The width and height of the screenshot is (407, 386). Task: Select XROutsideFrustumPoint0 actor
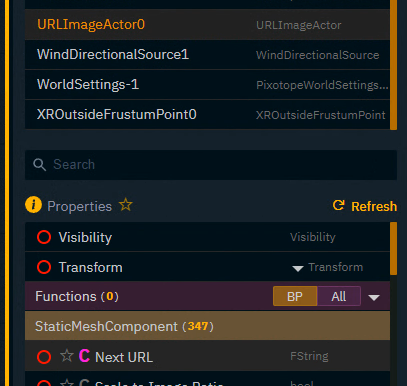click(x=207, y=115)
